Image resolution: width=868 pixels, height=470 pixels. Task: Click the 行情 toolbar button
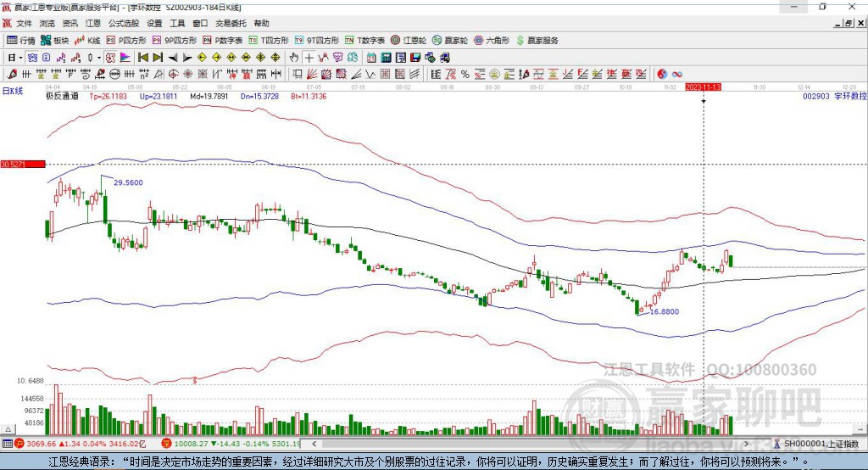21,41
